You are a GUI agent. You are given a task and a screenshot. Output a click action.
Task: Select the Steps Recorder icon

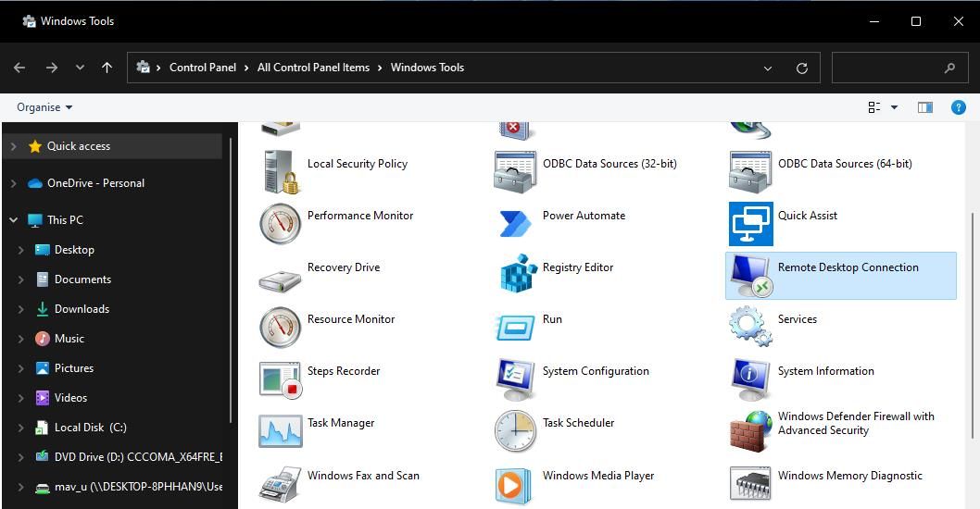[x=280, y=379]
